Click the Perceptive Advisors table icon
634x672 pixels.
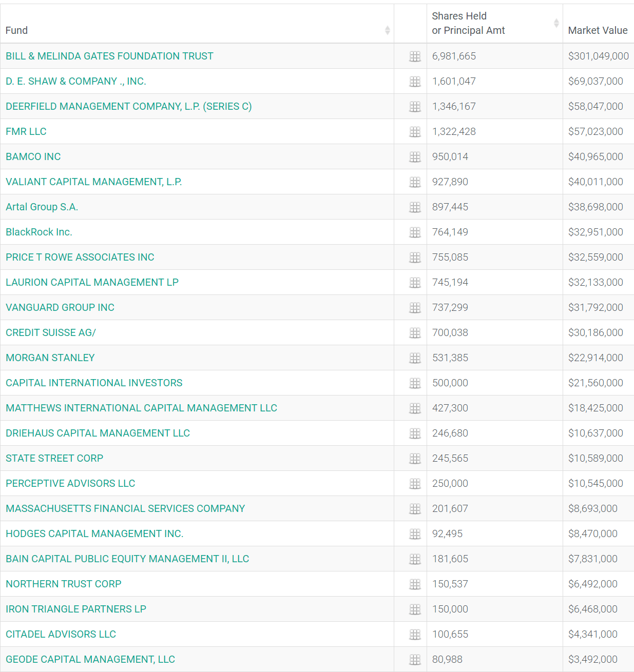click(415, 484)
